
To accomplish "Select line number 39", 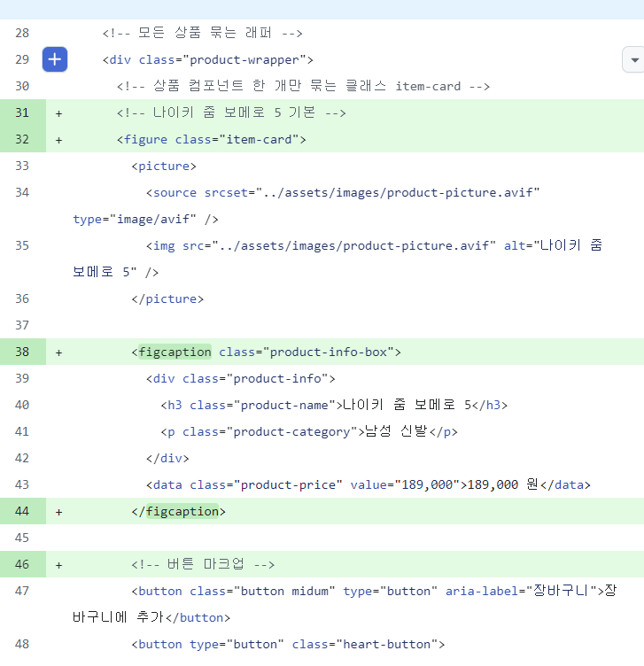I will click(22, 378).
